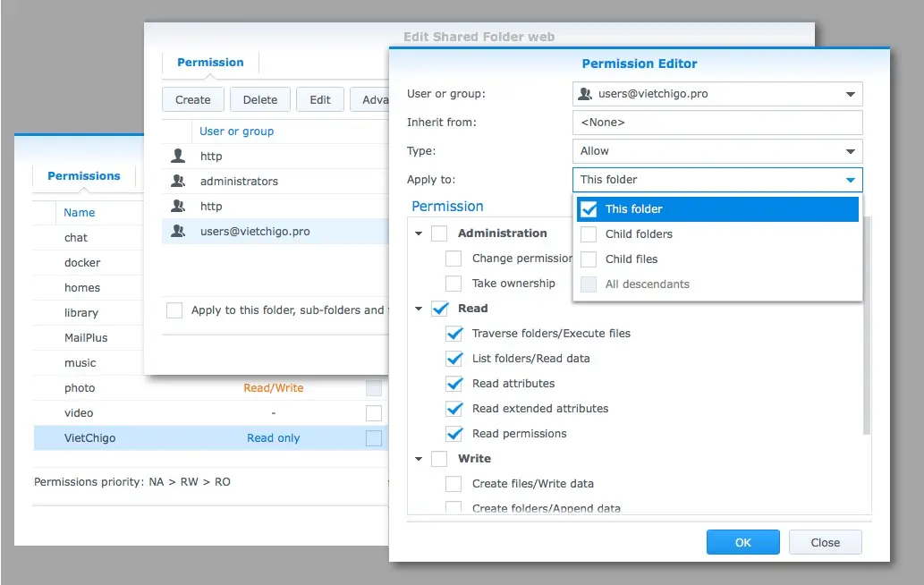Select the music folder row
The image size is (924, 585).
click(x=89, y=363)
